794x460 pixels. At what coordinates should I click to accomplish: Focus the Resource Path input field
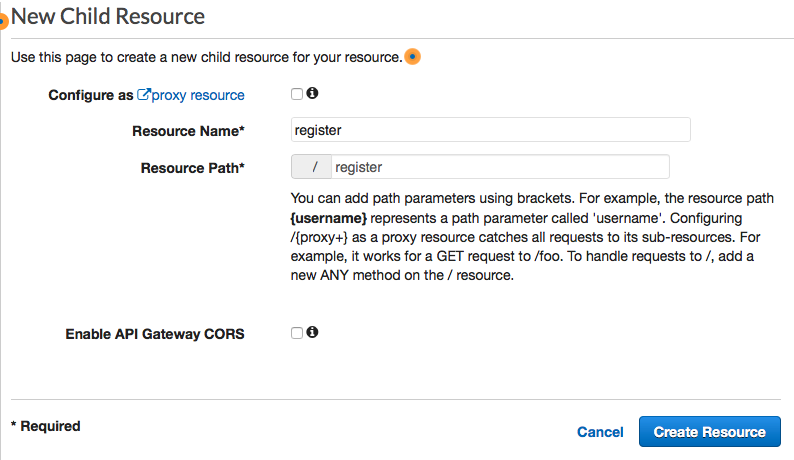(500, 167)
